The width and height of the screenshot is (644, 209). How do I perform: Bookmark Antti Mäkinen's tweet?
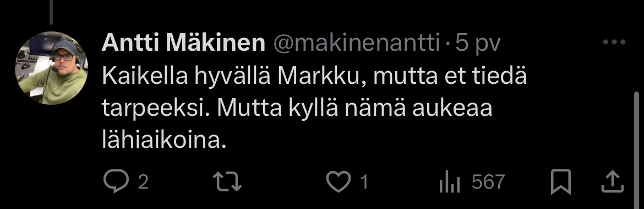(x=561, y=181)
